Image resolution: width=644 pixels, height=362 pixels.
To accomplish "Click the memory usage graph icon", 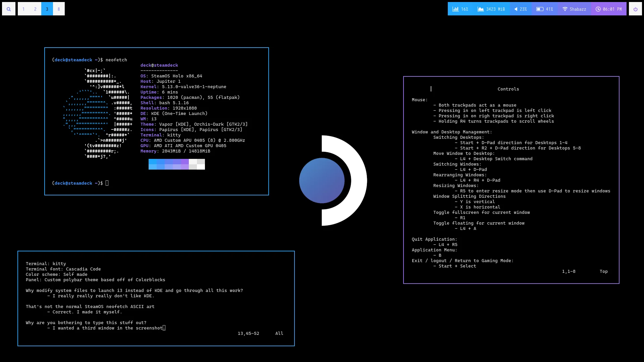I will point(481,9).
